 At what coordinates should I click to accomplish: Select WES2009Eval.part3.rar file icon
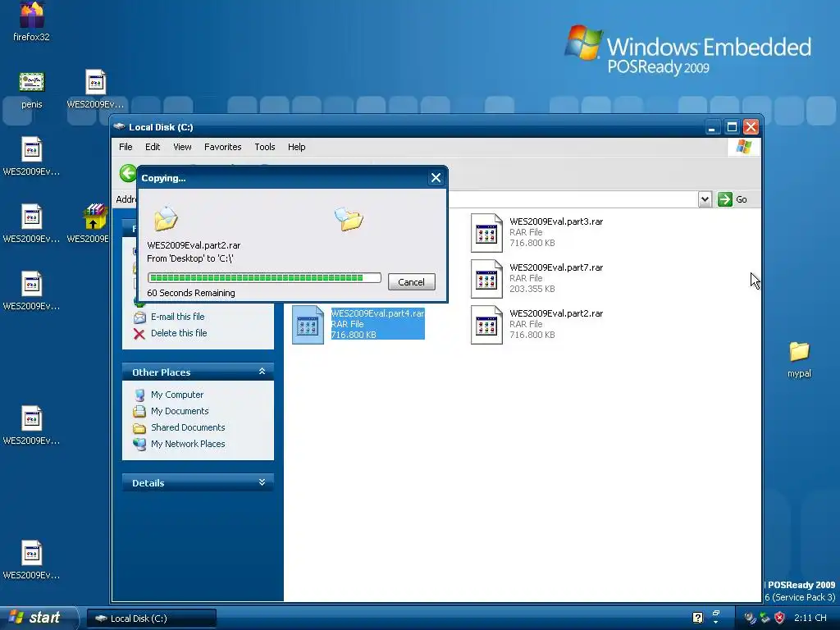pos(486,232)
